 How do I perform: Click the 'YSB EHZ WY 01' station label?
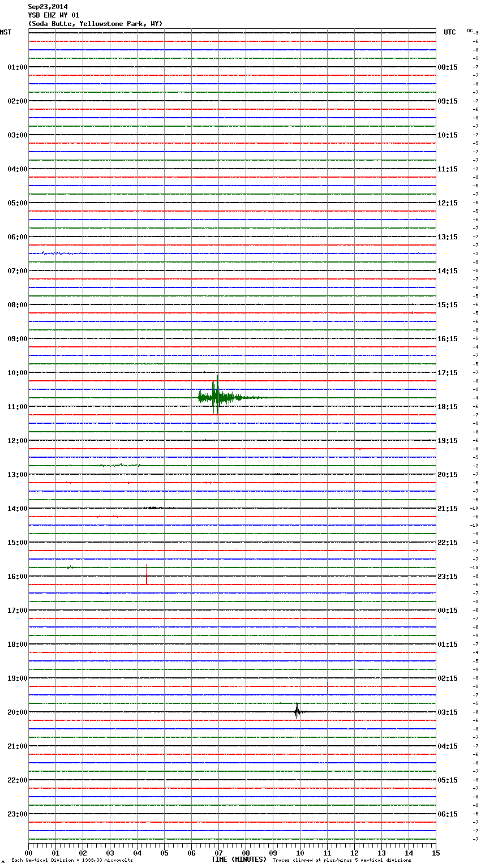pos(53,15)
